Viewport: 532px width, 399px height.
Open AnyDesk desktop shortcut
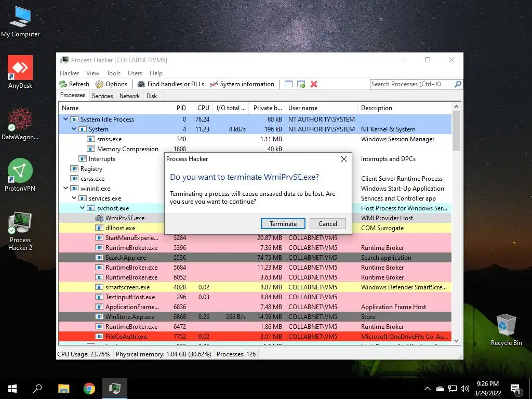pyautogui.click(x=20, y=72)
